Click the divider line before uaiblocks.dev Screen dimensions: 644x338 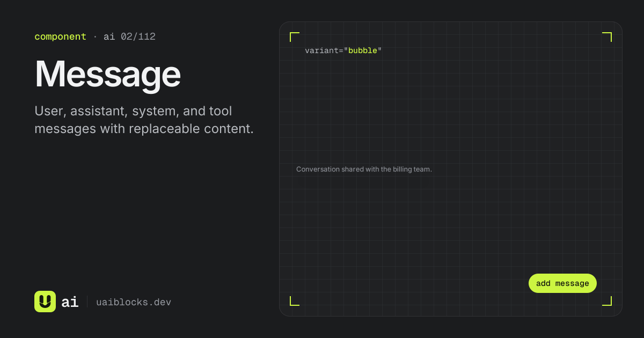pos(87,302)
